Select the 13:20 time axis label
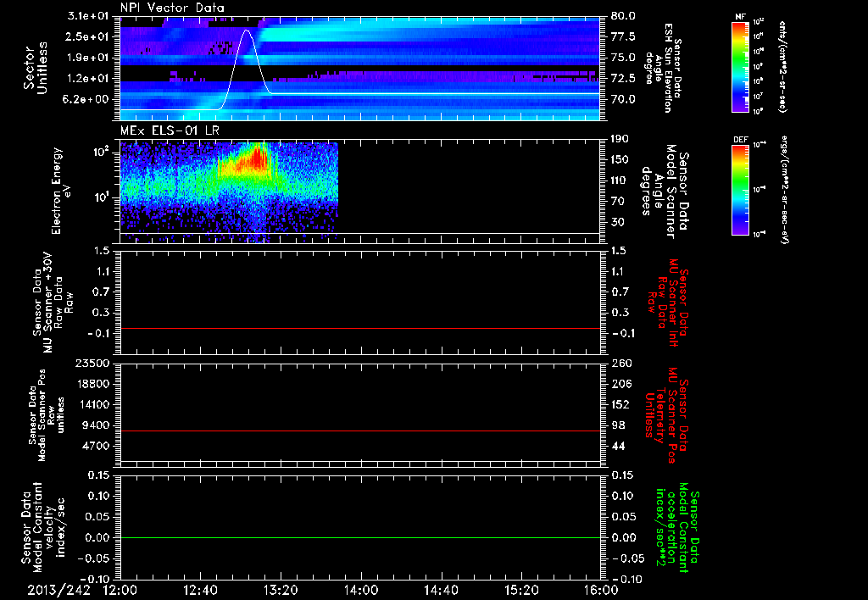The image size is (868, 600). (281, 590)
